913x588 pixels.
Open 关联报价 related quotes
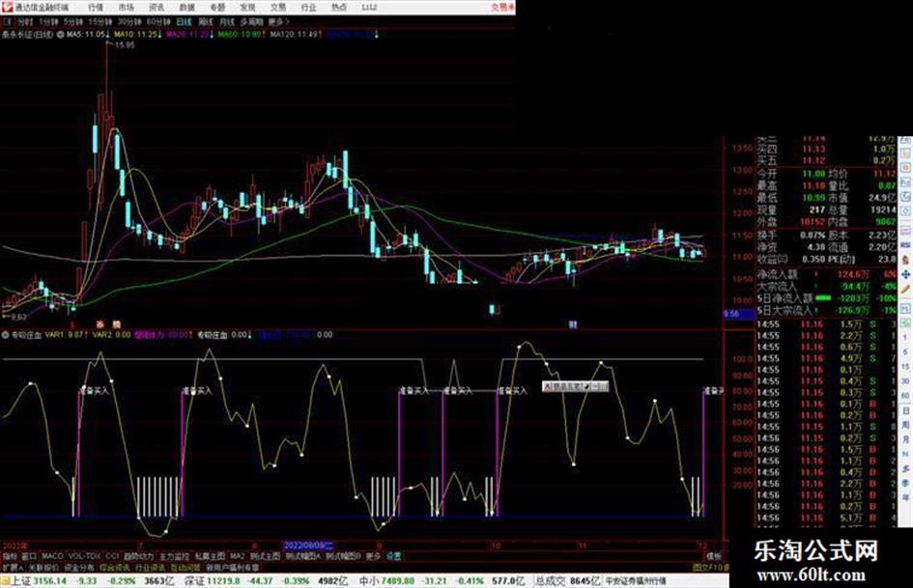pos(43,567)
